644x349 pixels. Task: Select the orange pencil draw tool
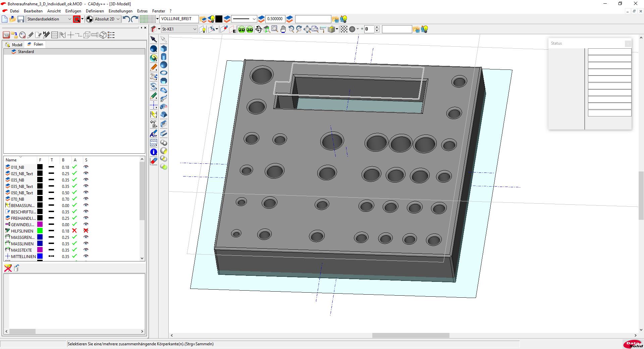click(x=154, y=67)
